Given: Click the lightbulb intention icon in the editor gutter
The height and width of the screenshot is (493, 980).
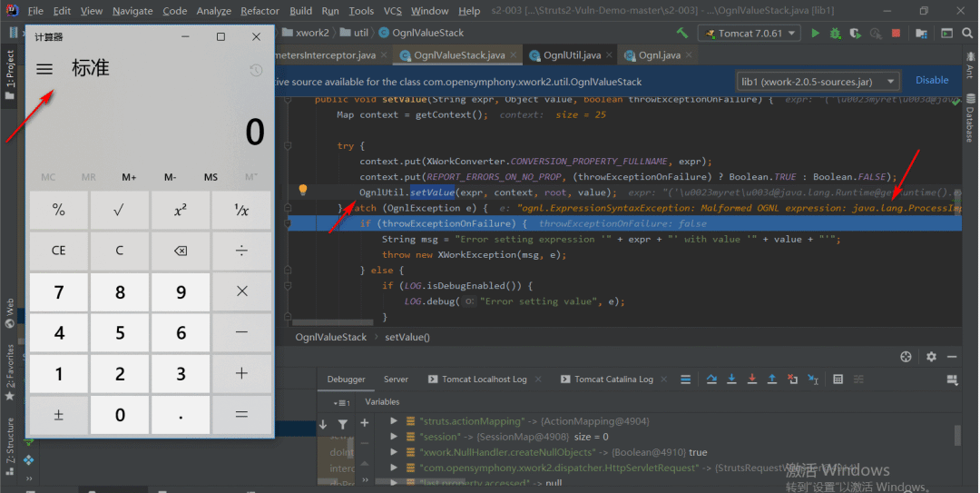Looking at the screenshot, I should [x=302, y=190].
